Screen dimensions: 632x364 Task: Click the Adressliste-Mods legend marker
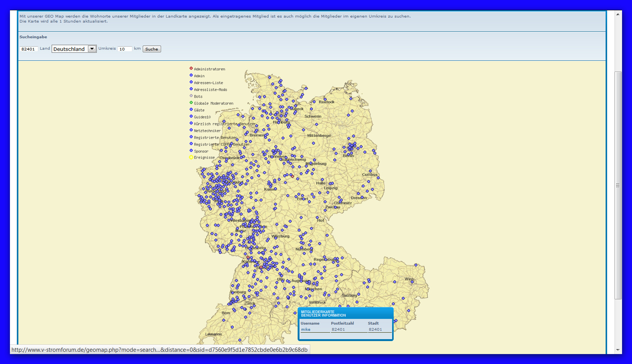[191, 89]
